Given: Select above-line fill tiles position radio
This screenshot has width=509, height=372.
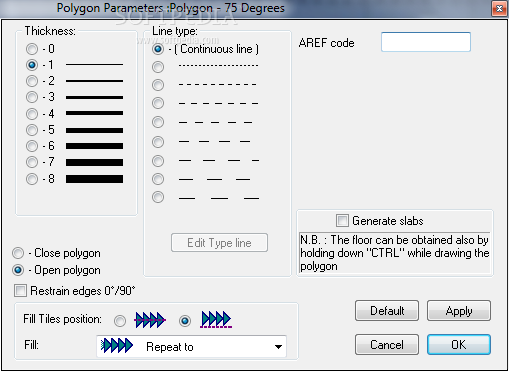Looking at the screenshot, I should coord(185,321).
